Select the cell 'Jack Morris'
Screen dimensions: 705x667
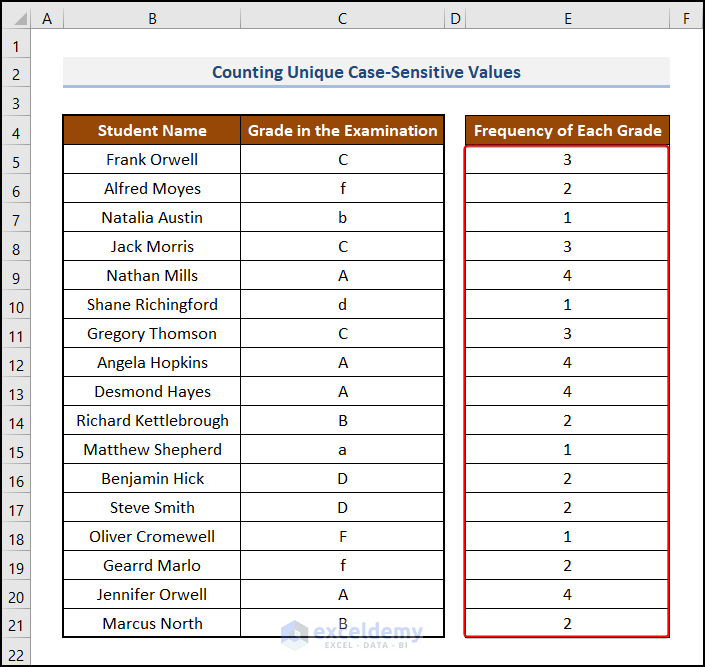click(x=152, y=246)
